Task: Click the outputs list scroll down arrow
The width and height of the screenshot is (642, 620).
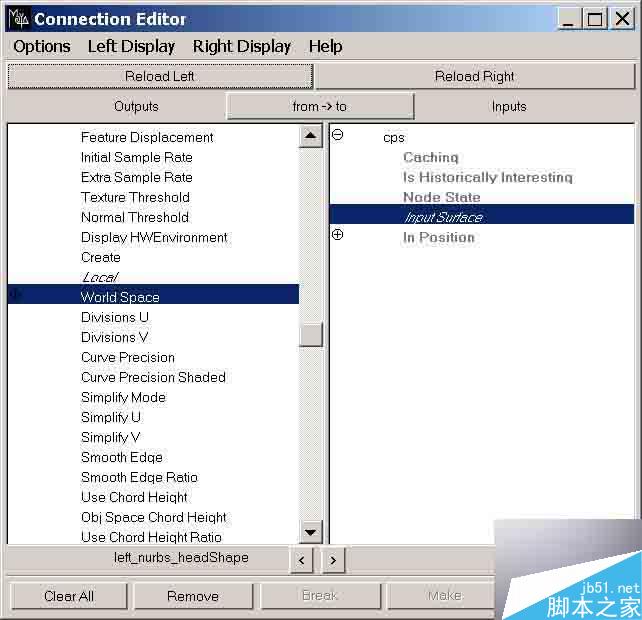Action: (311, 532)
